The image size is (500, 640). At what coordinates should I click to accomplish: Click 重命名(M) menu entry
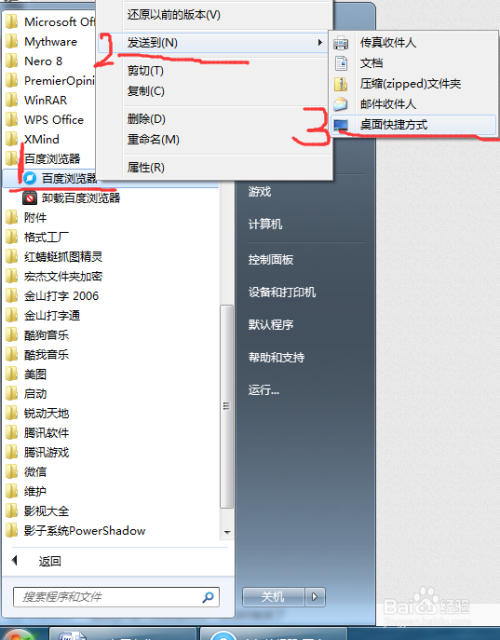coord(153,140)
